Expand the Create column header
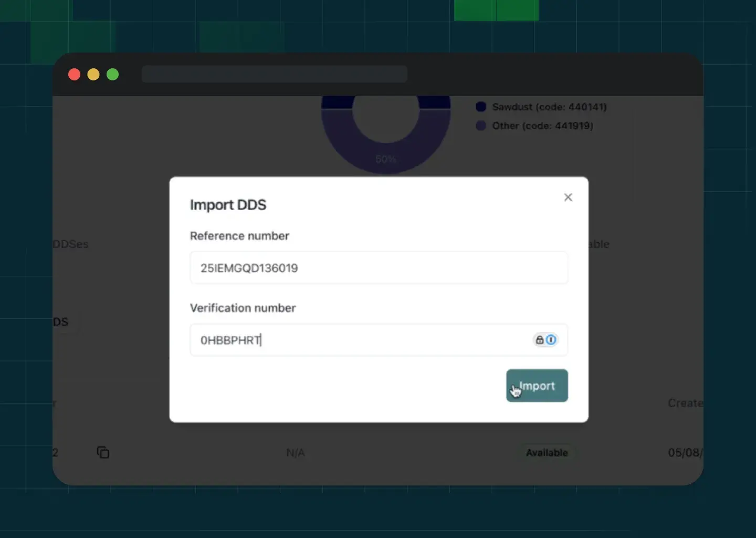Image resolution: width=756 pixels, height=538 pixels. pos(685,403)
